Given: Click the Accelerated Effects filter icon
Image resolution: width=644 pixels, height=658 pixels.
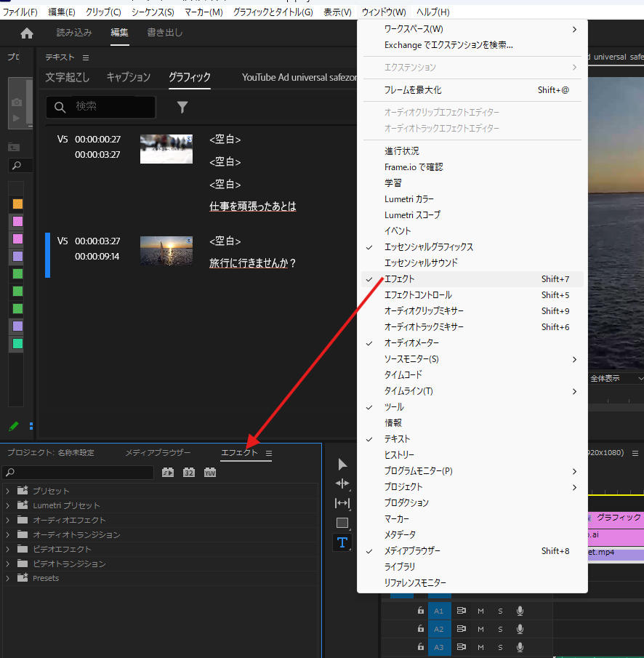Looking at the screenshot, I should pyautogui.click(x=168, y=473).
